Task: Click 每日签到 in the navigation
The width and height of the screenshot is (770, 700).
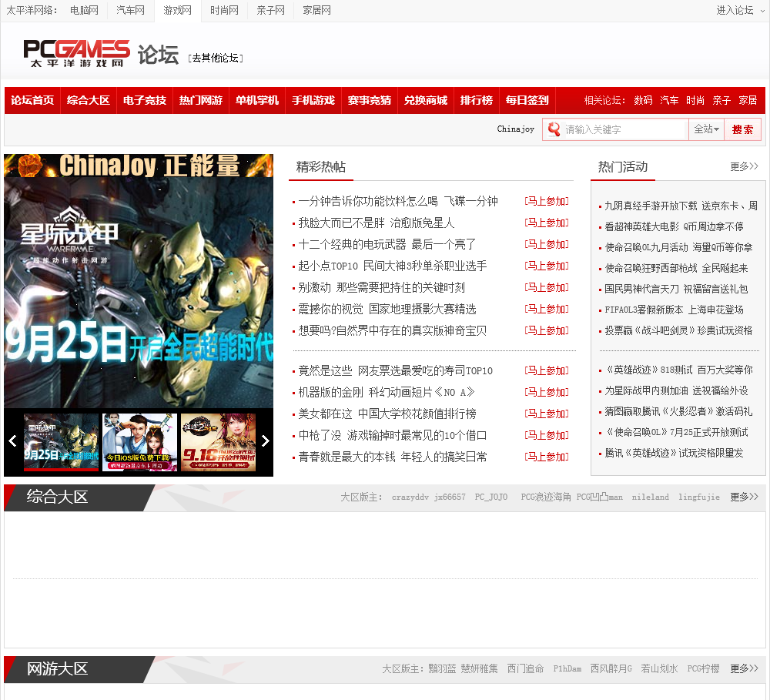Action: (527, 100)
